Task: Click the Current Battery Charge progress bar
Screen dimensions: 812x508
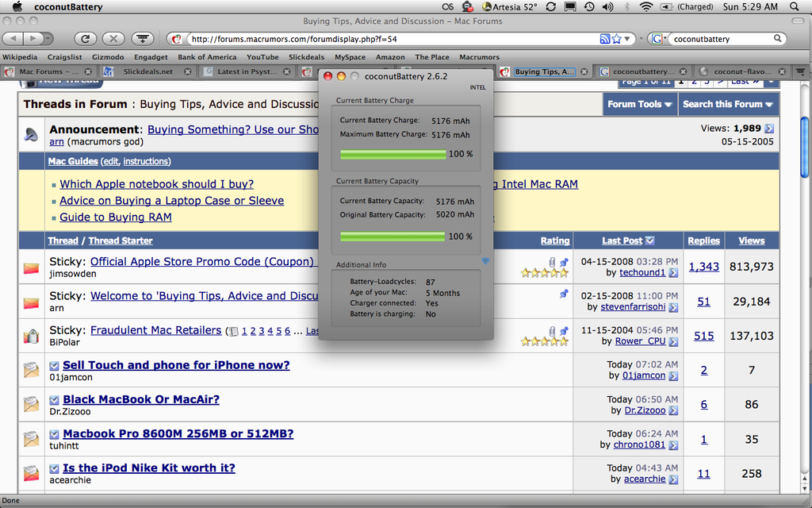Action: point(393,154)
